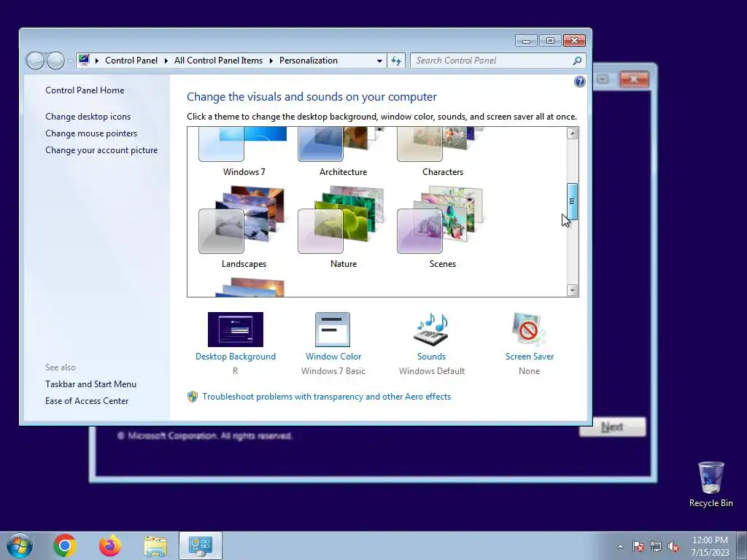The height and width of the screenshot is (560, 747).
Task: Click the Screen Saver link text
Action: point(530,356)
